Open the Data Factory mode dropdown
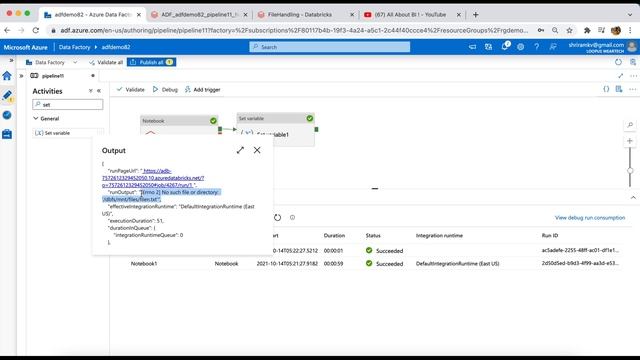This screenshot has height=360, width=640. click(51, 62)
